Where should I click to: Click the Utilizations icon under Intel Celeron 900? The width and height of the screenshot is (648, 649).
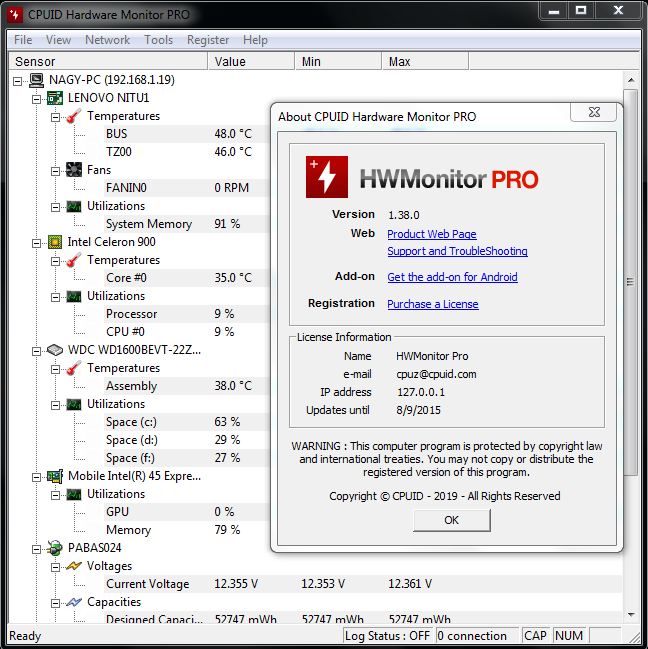click(74, 296)
